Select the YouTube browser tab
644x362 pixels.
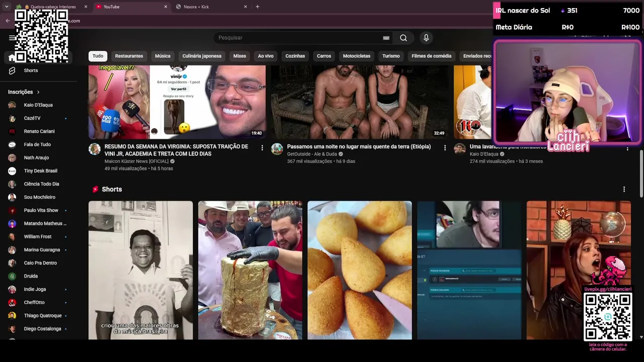tap(132, 7)
